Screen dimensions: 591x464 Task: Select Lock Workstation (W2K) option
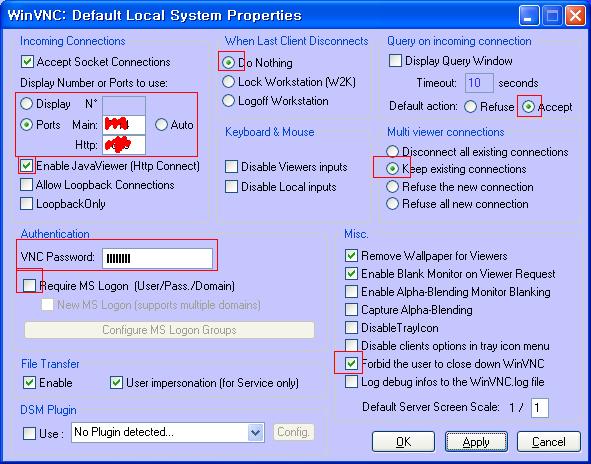point(228,82)
